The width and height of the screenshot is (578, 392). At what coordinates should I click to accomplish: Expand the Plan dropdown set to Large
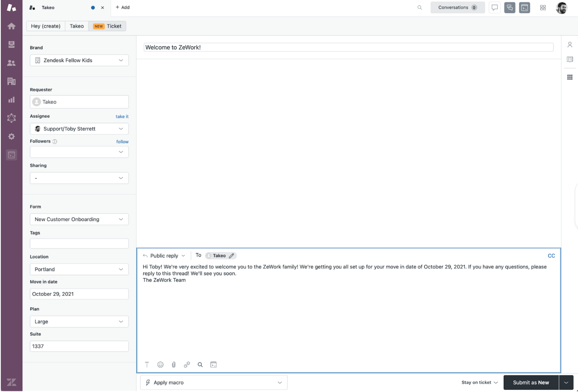[79, 322]
